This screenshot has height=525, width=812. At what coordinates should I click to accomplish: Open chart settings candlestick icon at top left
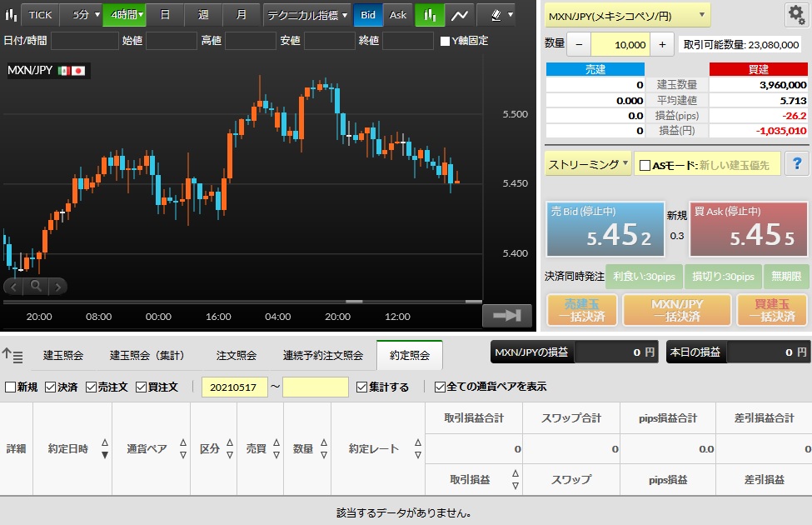11,14
